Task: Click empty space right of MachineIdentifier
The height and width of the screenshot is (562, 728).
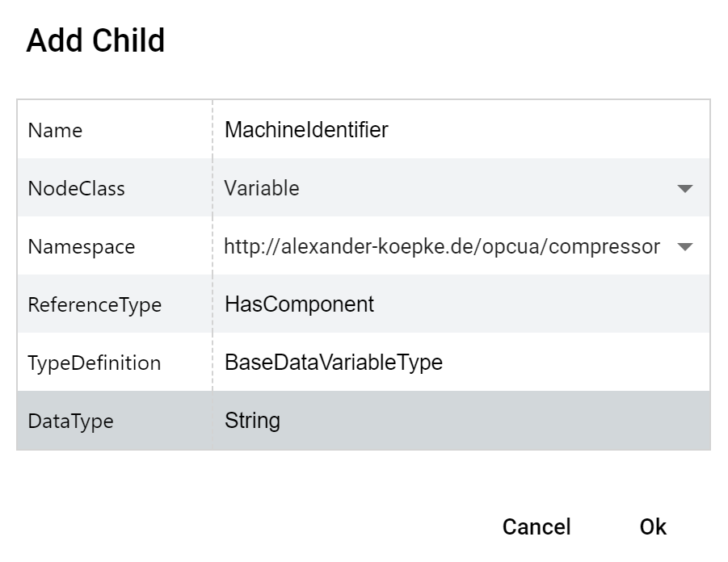Action: click(x=548, y=129)
